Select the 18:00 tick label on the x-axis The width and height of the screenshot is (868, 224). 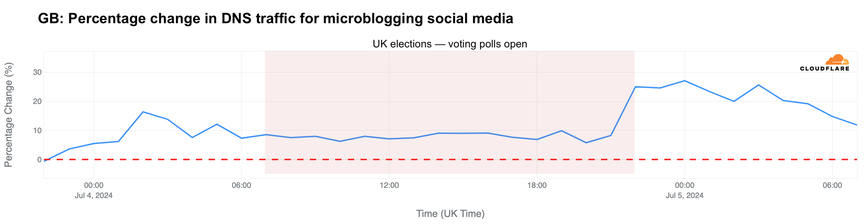[x=537, y=185]
